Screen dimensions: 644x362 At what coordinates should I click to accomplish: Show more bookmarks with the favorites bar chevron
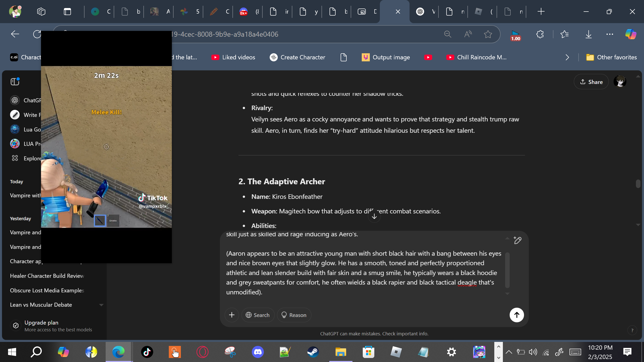(567, 57)
